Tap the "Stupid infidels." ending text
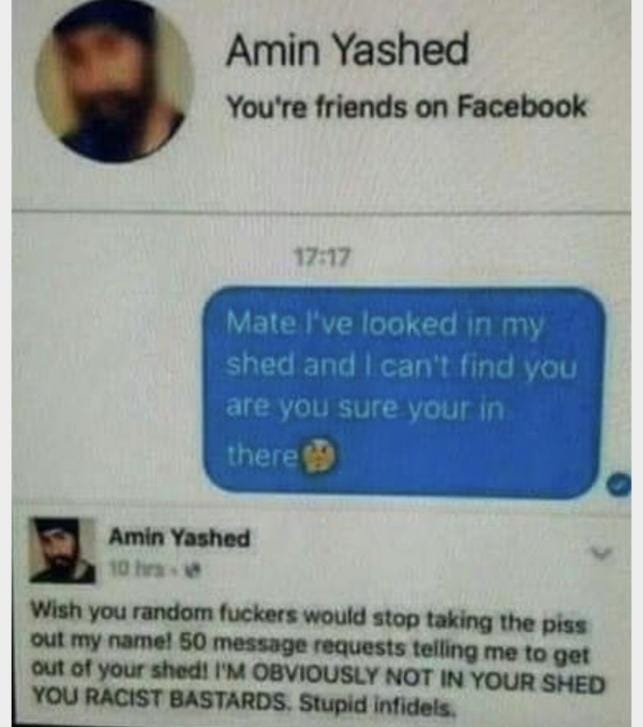643x727 pixels. tap(375, 705)
